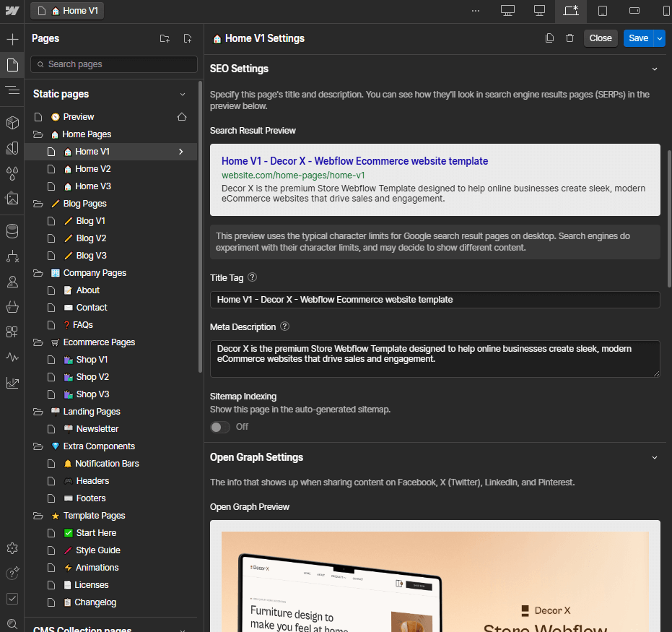This screenshot has height=632, width=672.
Task: Click the Save button
Action: [638, 38]
